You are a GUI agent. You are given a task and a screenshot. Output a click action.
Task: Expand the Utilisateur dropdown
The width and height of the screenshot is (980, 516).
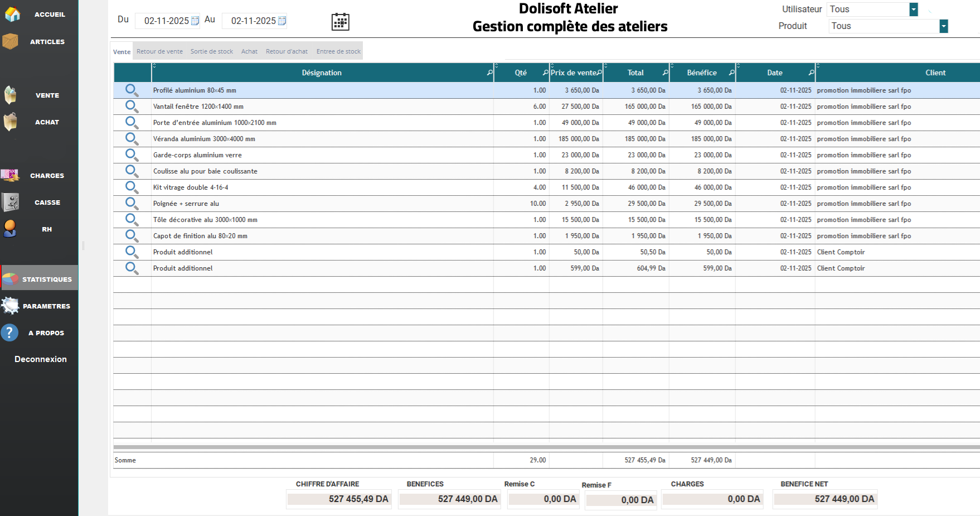(914, 9)
